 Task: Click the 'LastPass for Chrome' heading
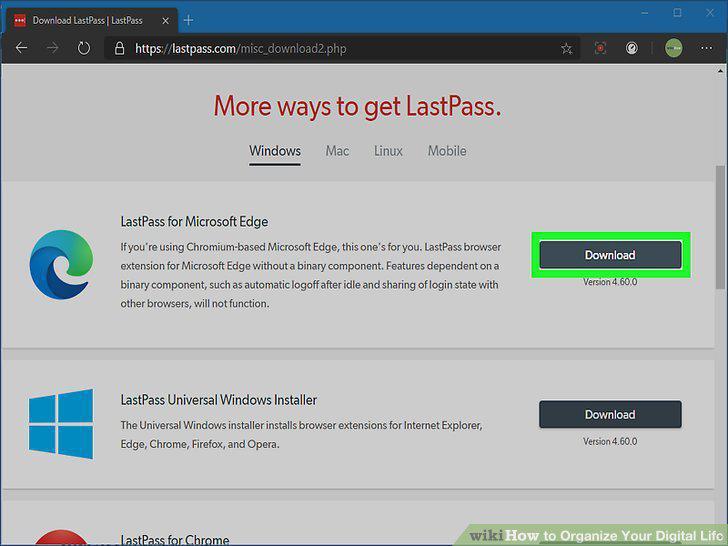(175, 540)
